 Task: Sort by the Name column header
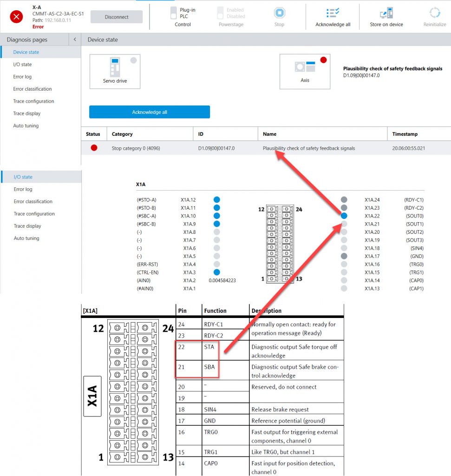point(322,134)
